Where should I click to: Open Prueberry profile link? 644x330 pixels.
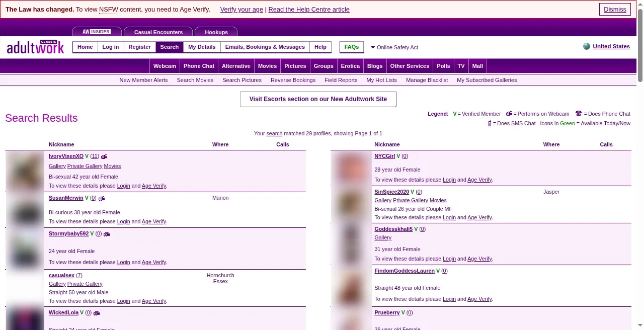pos(387,313)
